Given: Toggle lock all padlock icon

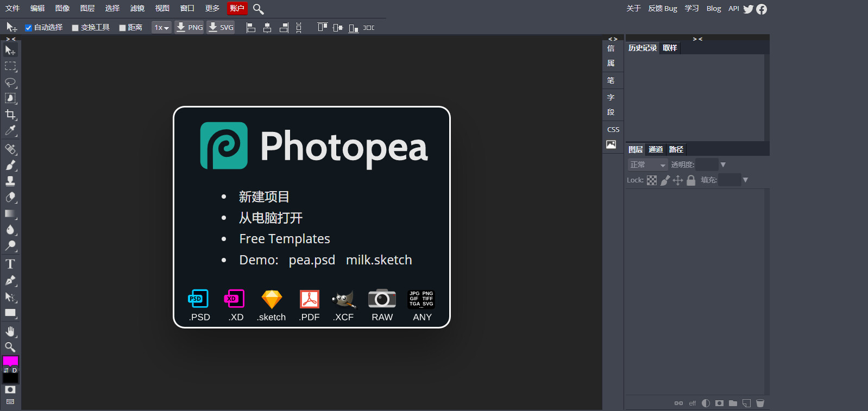Looking at the screenshot, I should click(691, 180).
